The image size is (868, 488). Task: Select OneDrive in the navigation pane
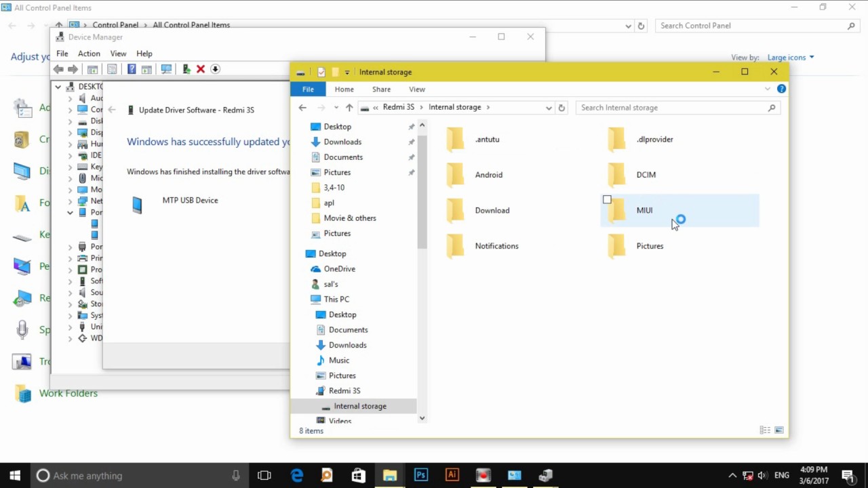tap(339, 268)
